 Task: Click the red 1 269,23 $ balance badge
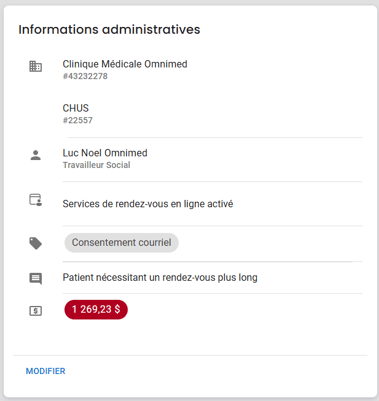96,309
